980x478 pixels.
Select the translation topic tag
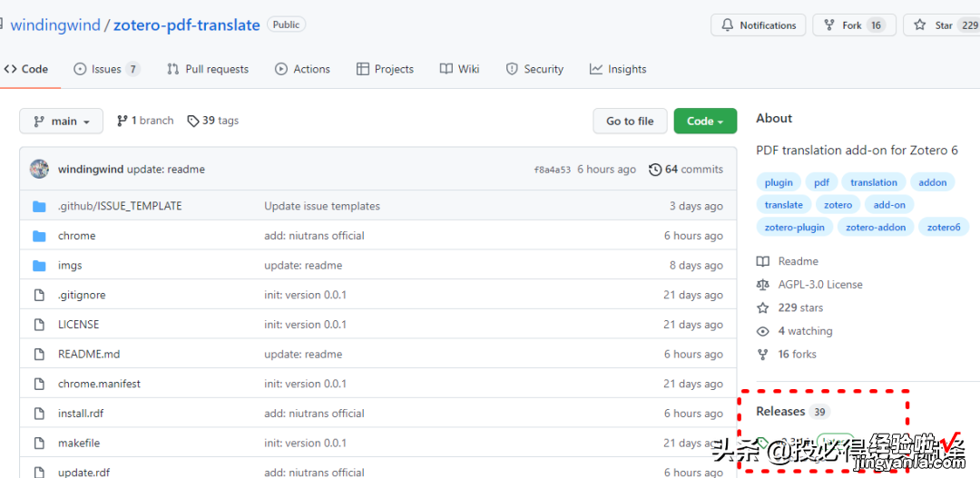coord(873,182)
